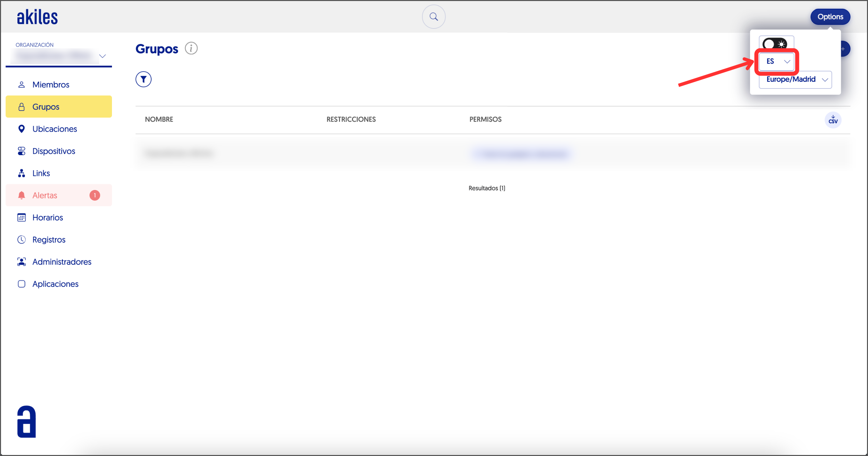Toggle the dark/light theme switch
Viewport: 868px width, 456px height.
775,44
